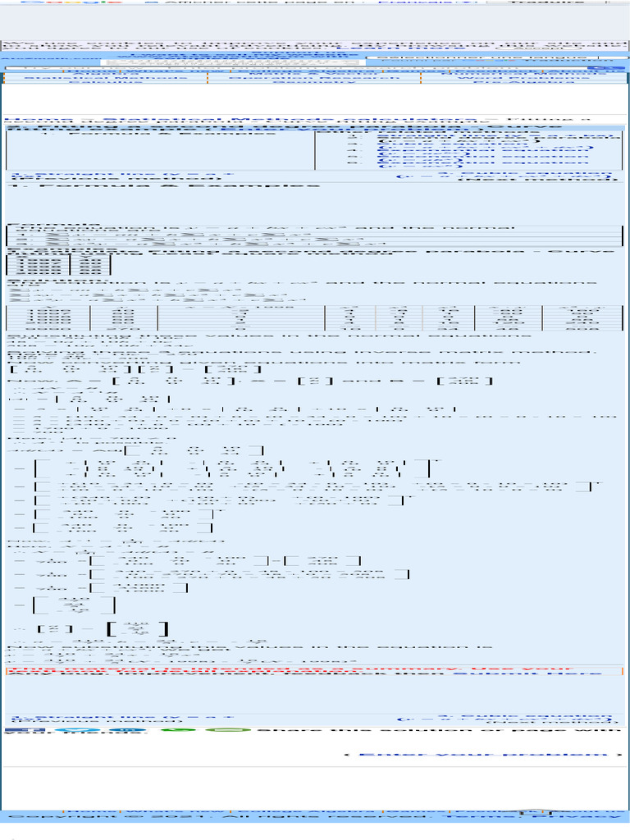This screenshot has width=630, height=840.
Task: Click into the site search input field
Action: 294,68
